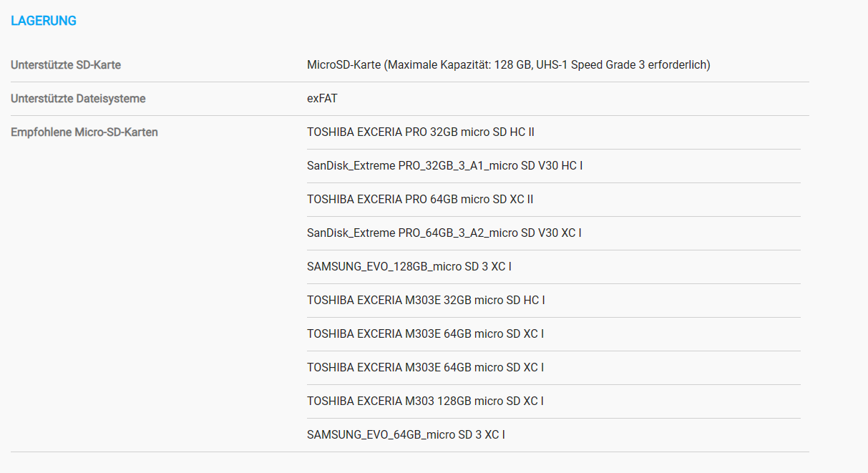The image size is (868, 473).
Task: Select first TOSHIBA EXCERIA M303E 64GB entry
Action: tap(426, 334)
